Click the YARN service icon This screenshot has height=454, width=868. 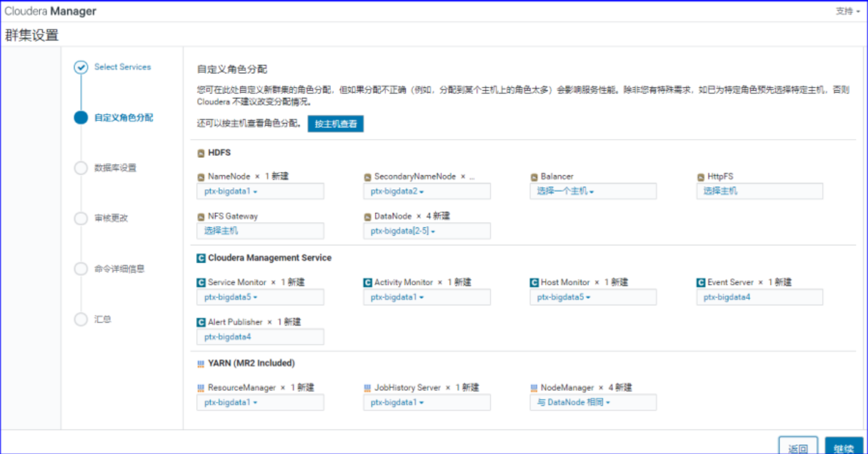coord(201,363)
